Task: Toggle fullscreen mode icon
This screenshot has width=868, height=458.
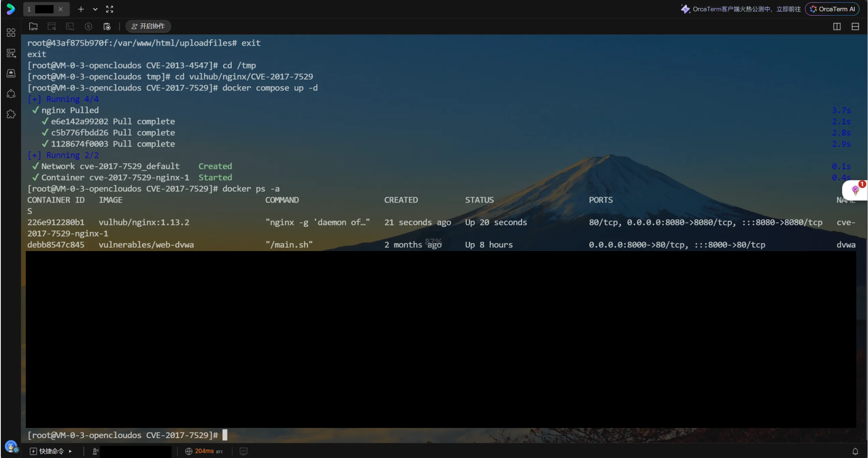Action: pyautogui.click(x=110, y=9)
